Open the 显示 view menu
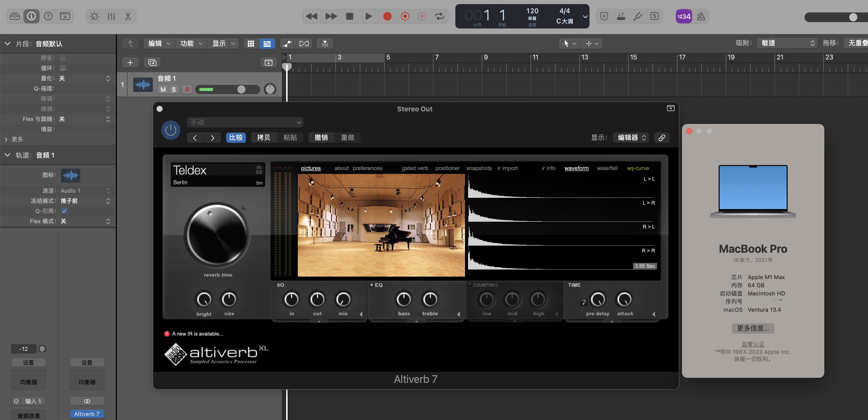 click(x=223, y=43)
